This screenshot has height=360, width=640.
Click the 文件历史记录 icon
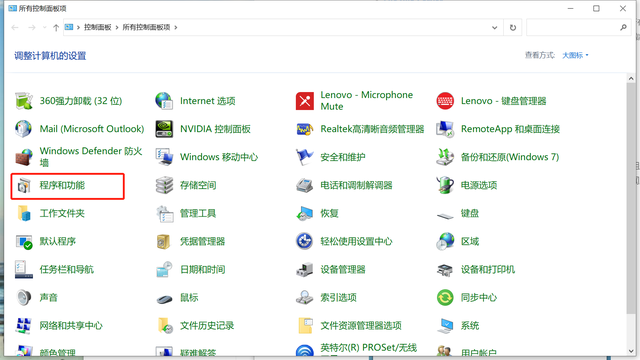coord(164,326)
